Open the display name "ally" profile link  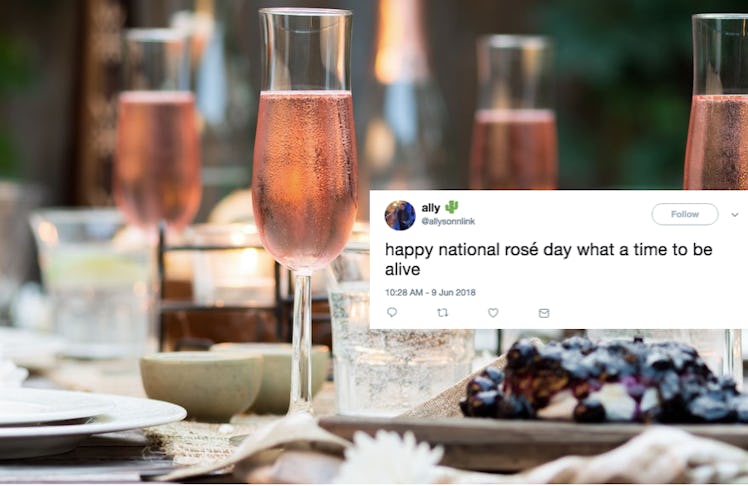coord(431,207)
